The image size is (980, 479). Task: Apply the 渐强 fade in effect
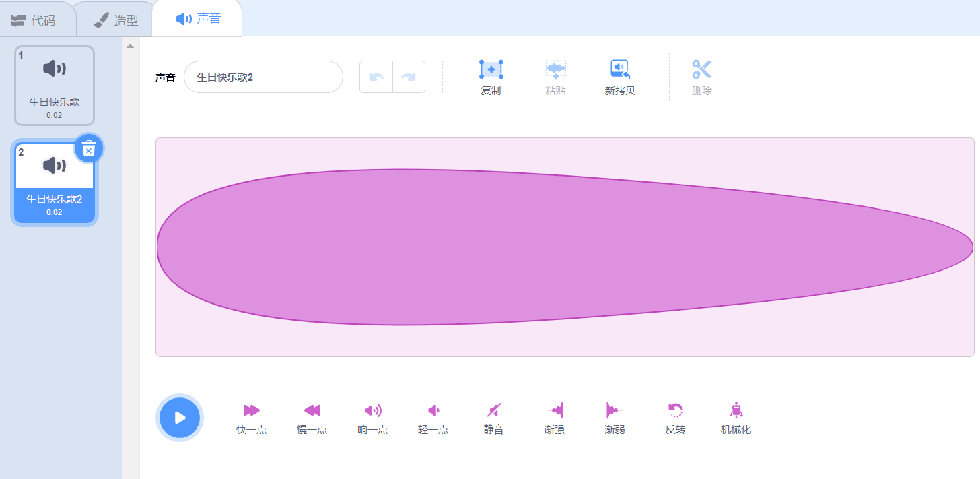tap(554, 411)
